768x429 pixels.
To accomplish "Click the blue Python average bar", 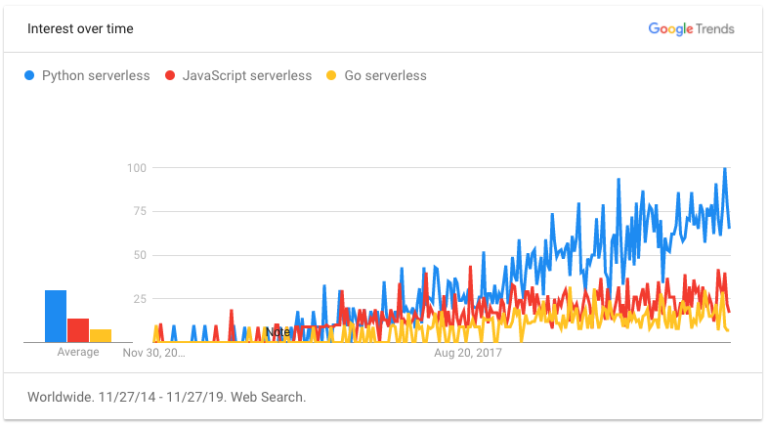I will pyautogui.click(x=56, y=316).
